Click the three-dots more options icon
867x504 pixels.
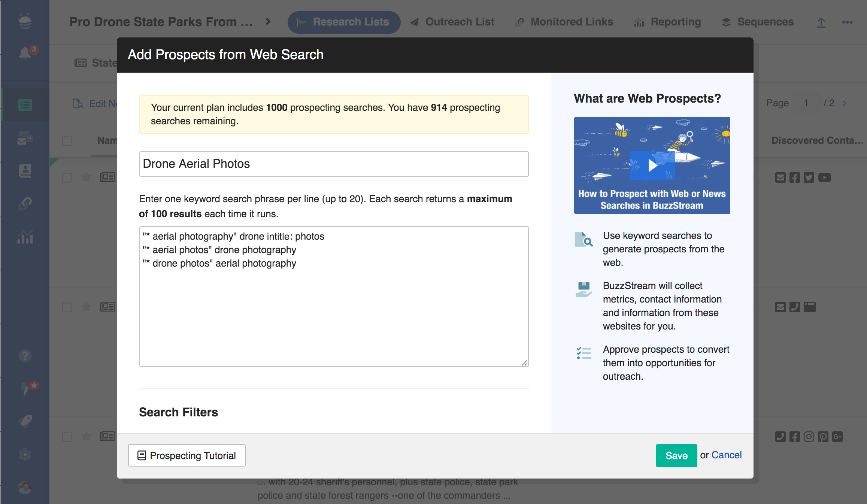pyautogui.click(x=847, y=22)
